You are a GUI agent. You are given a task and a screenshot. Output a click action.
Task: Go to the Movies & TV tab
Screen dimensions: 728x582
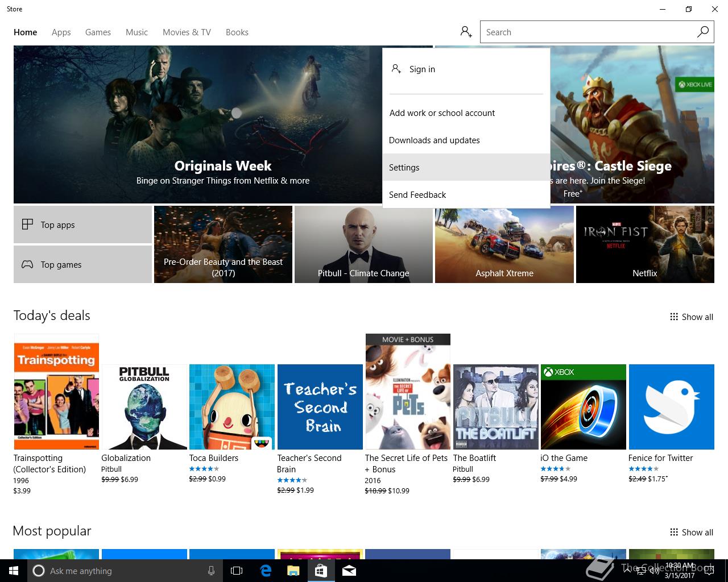(x=187, y=32)
